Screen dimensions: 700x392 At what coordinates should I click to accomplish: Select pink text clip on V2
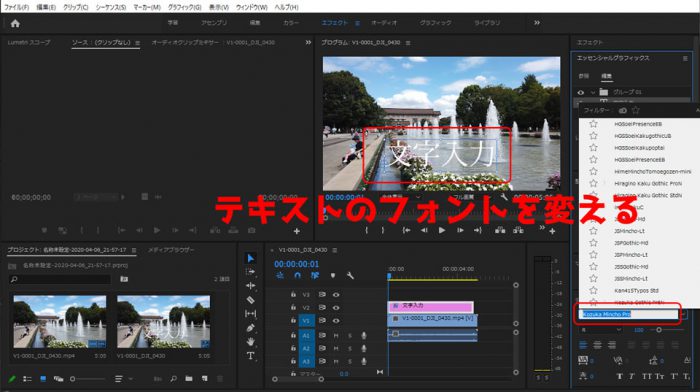tap(430, 306)
